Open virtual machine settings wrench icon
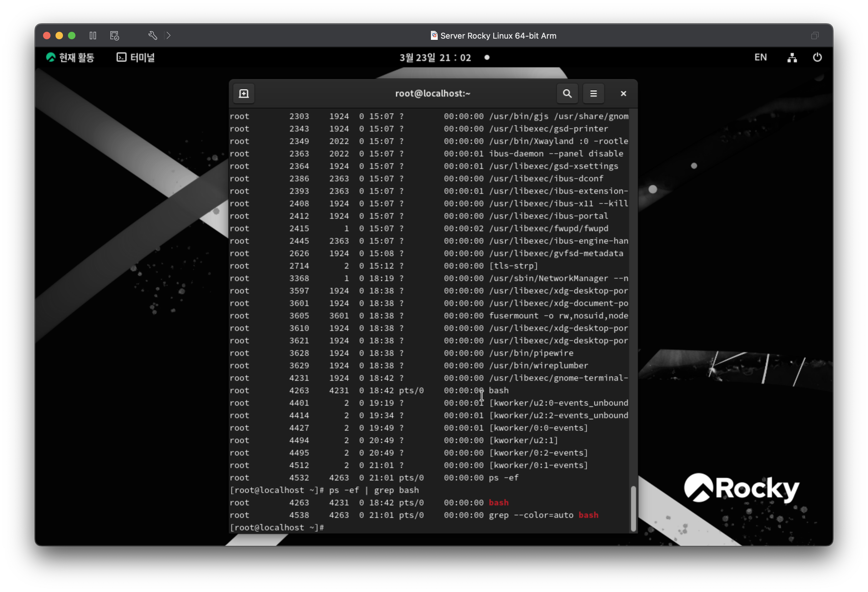868x592 pixels. [x=152, y=36]
